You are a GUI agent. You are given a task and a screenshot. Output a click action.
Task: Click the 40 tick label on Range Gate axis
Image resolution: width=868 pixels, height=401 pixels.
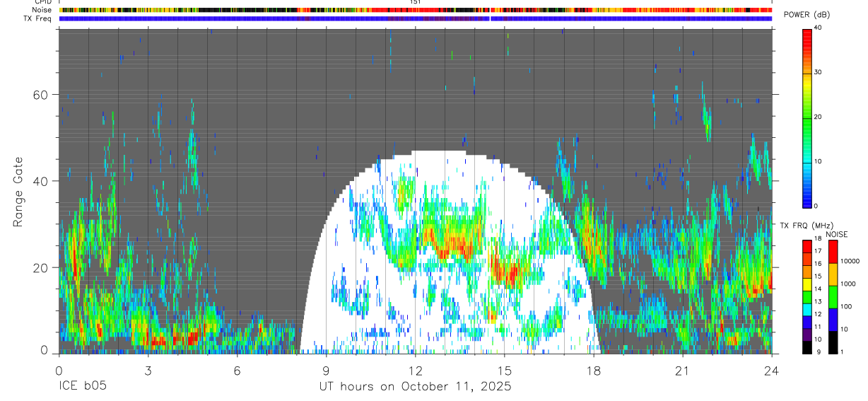[41, 181]
